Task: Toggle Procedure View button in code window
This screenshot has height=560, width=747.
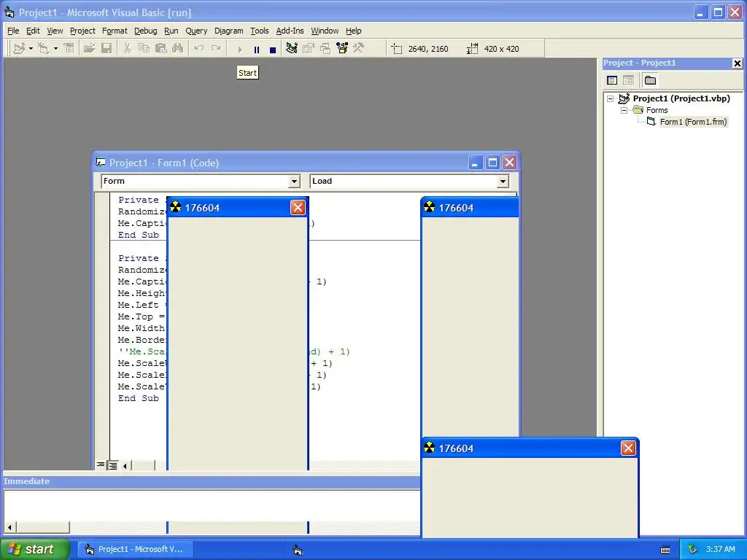Action: 101,465
